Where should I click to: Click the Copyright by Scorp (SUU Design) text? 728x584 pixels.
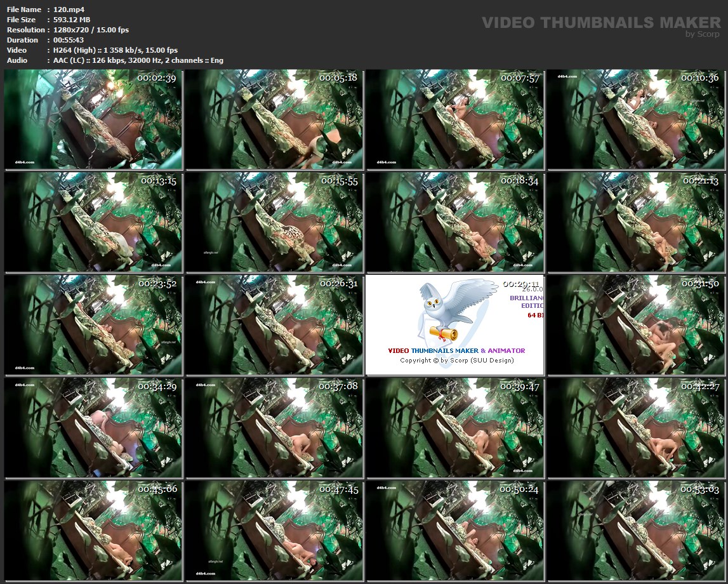click(x=457, y=361)
